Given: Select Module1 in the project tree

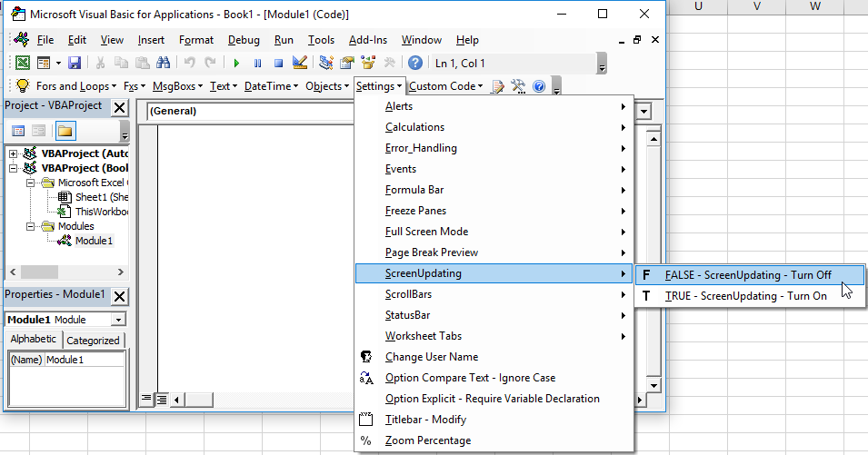Looking at the screenshot, I should (x=94, y=241).
